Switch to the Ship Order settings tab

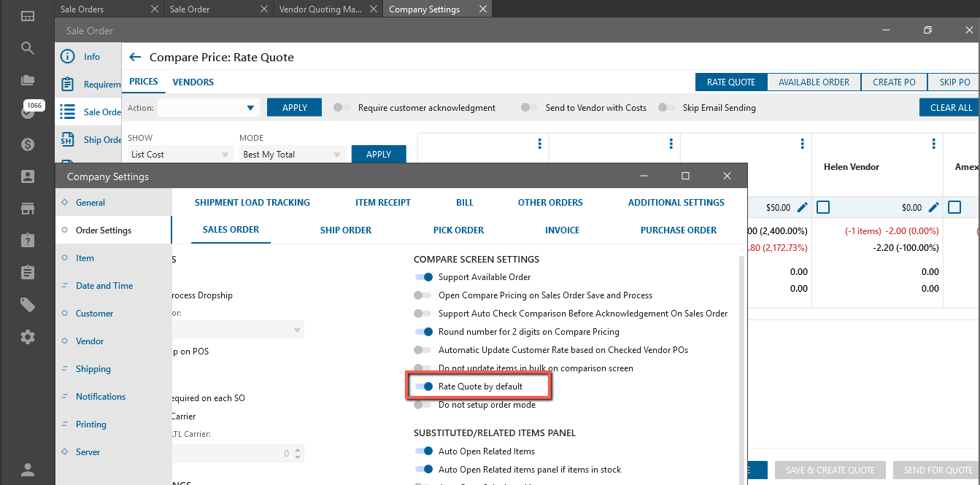[345, 230]
